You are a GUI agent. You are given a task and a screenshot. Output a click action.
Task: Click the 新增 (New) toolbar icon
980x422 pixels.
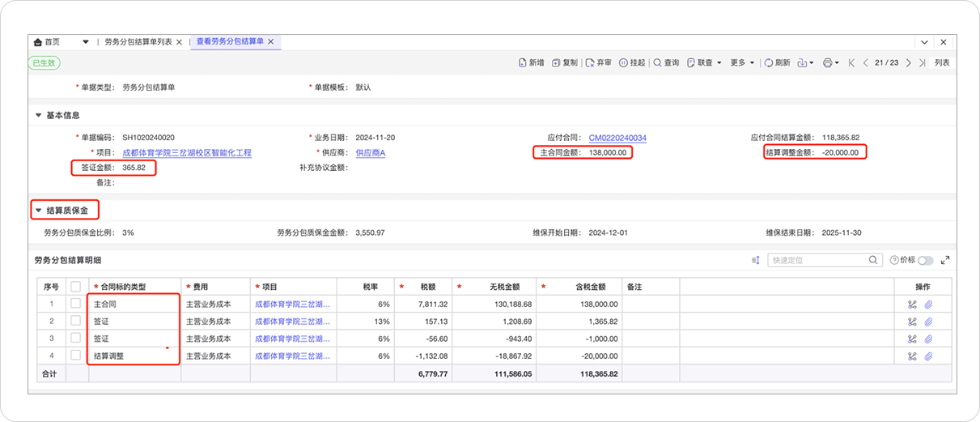524,62
